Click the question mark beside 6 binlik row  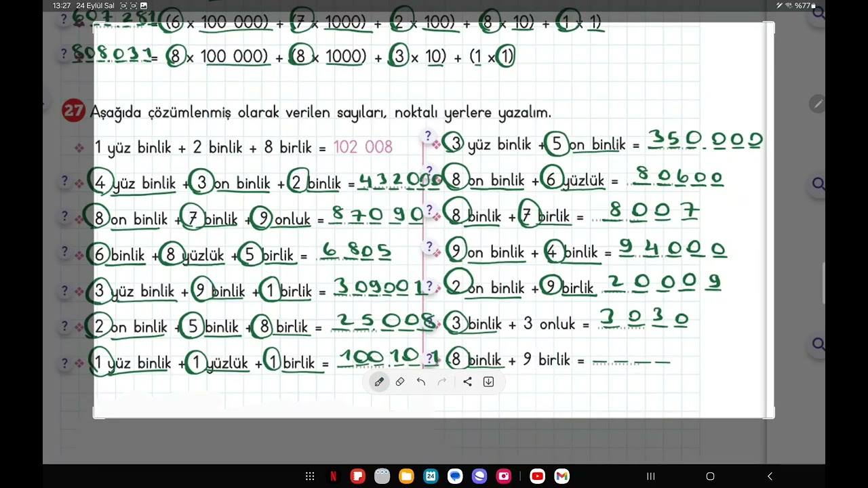(x=64, y=253)
